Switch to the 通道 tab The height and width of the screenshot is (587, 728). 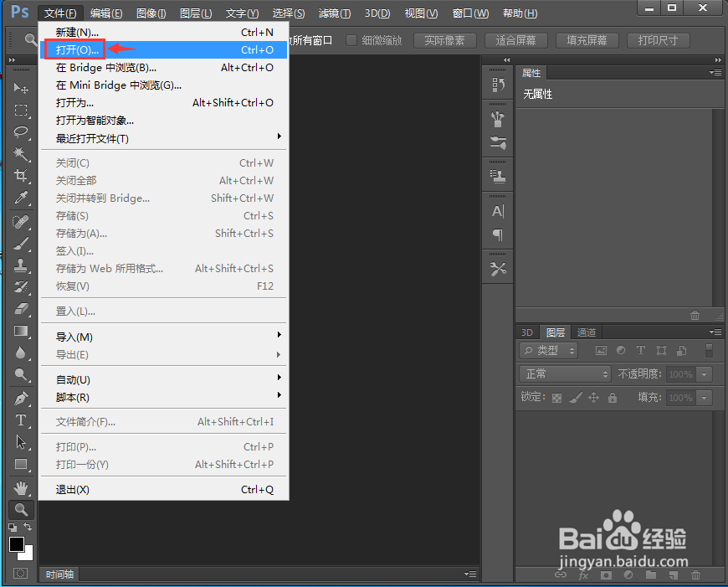587,332
